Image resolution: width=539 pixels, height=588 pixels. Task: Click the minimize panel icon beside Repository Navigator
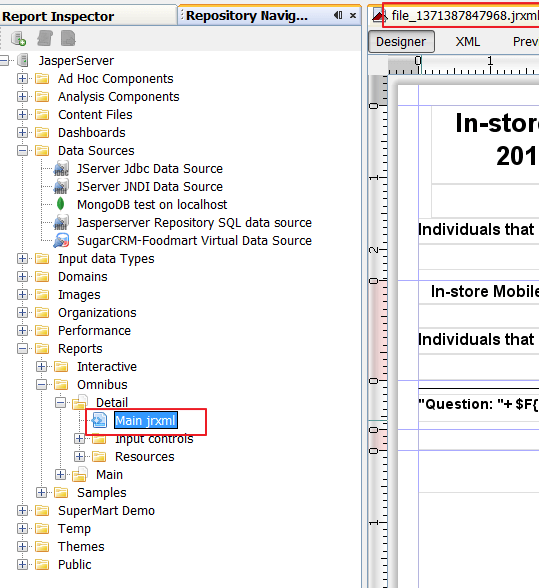pos(338,15)
